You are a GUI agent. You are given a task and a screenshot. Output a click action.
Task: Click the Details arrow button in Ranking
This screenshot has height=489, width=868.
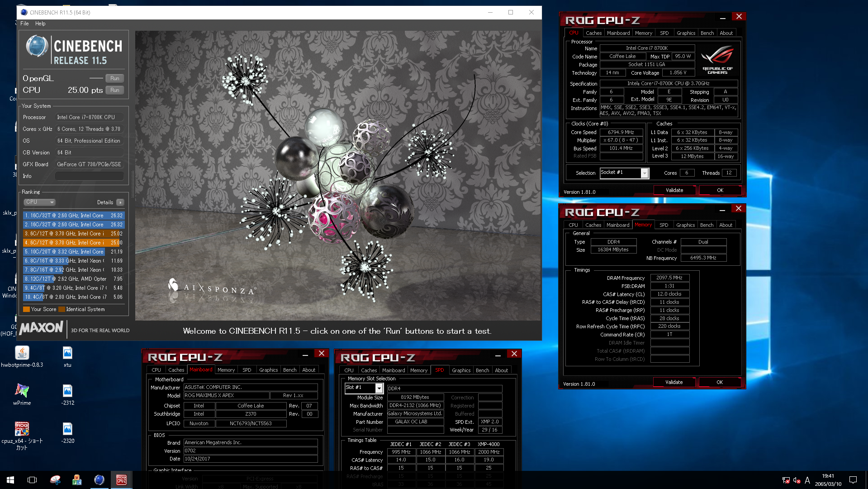point(120,202)
